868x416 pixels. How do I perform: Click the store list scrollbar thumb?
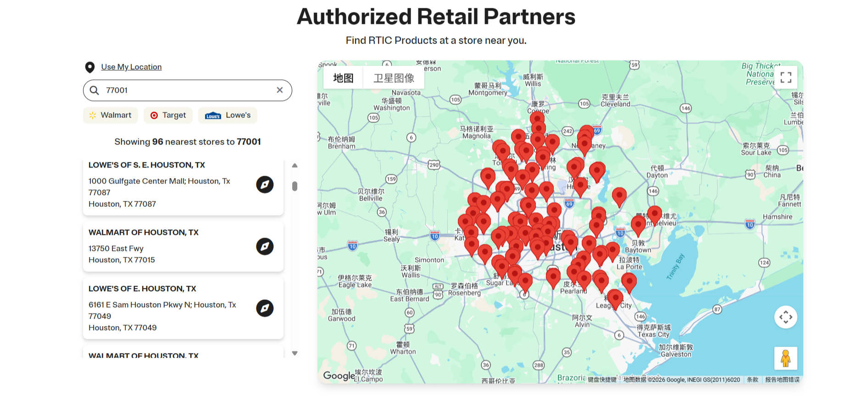pyautogui.click(x=295, y=186)
